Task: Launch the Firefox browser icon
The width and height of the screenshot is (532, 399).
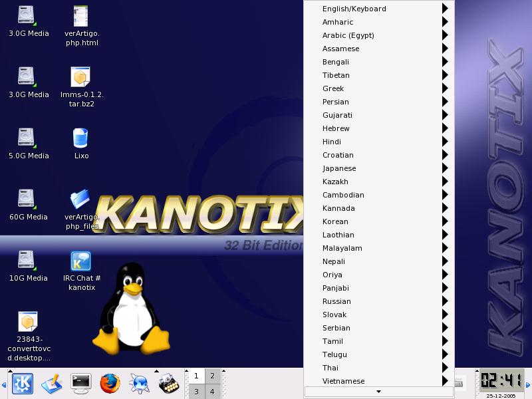Action: (x=110, y=384)
